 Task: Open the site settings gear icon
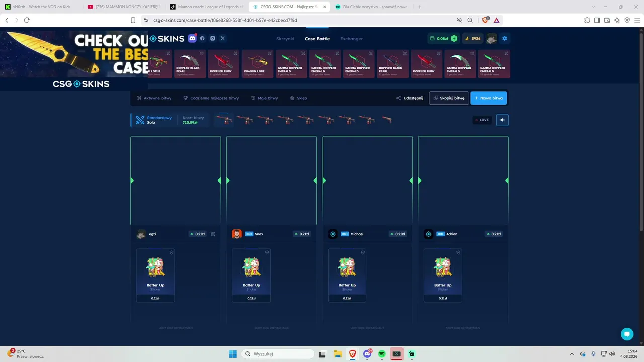point(505,38)
